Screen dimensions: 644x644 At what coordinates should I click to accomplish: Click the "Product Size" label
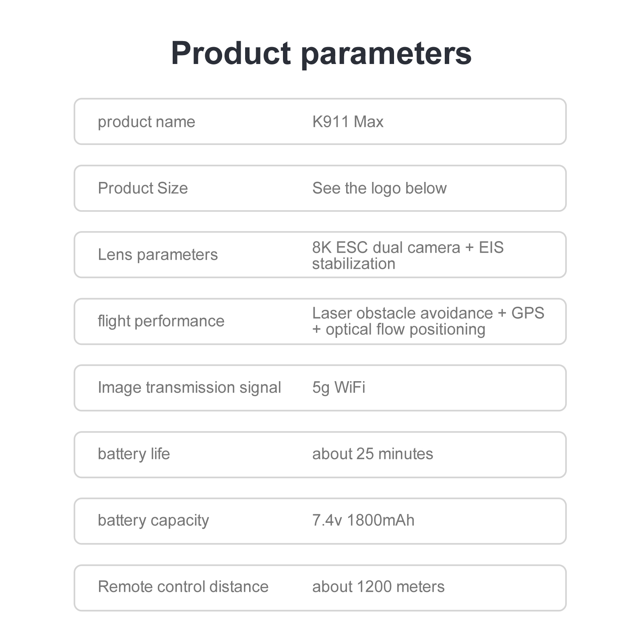click(143, 188)
